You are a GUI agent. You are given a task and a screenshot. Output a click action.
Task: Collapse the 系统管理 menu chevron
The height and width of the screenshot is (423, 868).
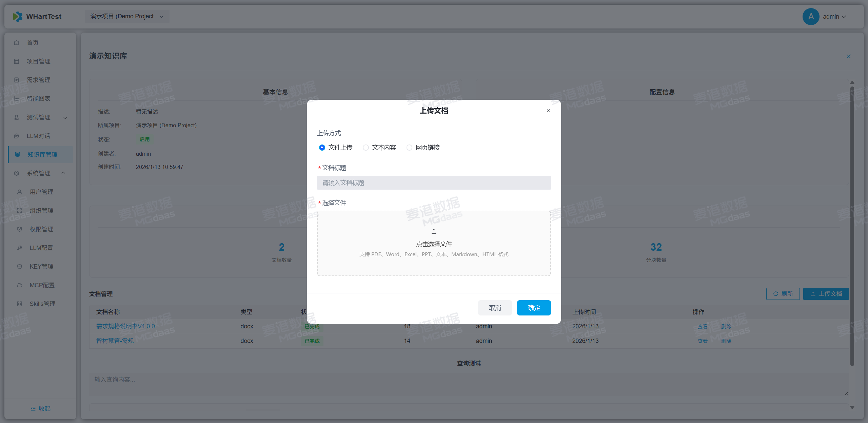pyautogui.click(x=63, y=173)
